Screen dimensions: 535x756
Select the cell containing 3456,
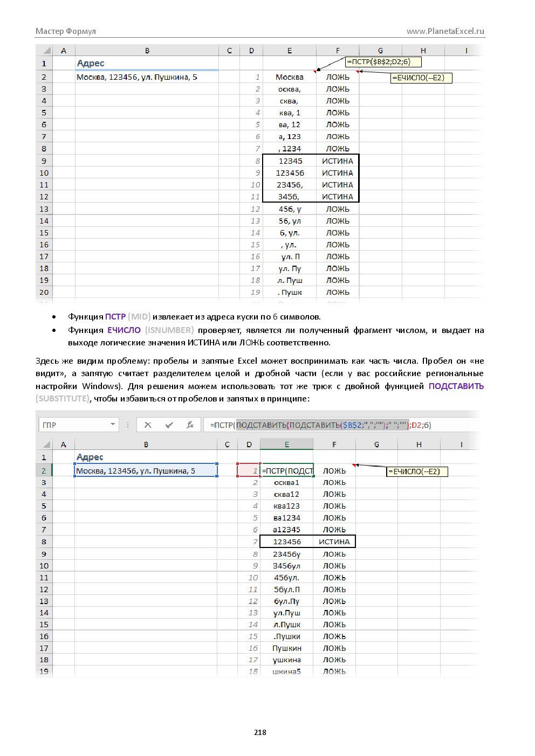[290, 197]
